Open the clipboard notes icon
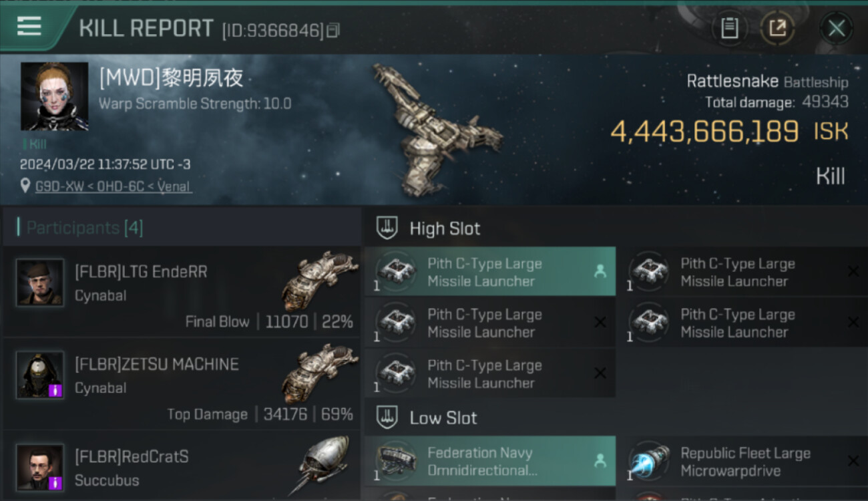 click(x=729, y=28)
